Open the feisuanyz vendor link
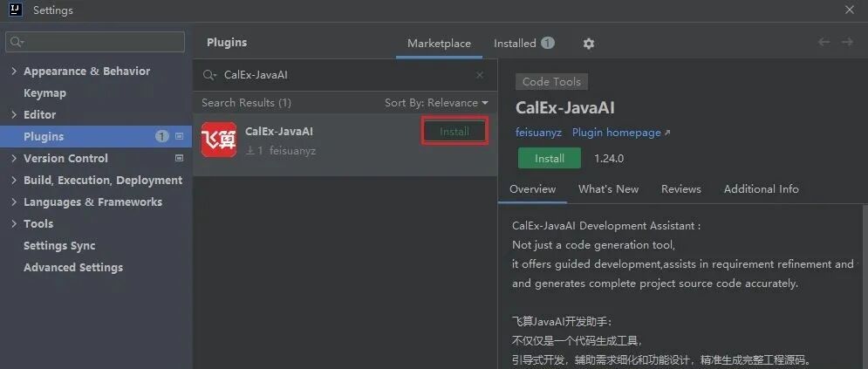This screenshot has width=868, height=369. 538,133
